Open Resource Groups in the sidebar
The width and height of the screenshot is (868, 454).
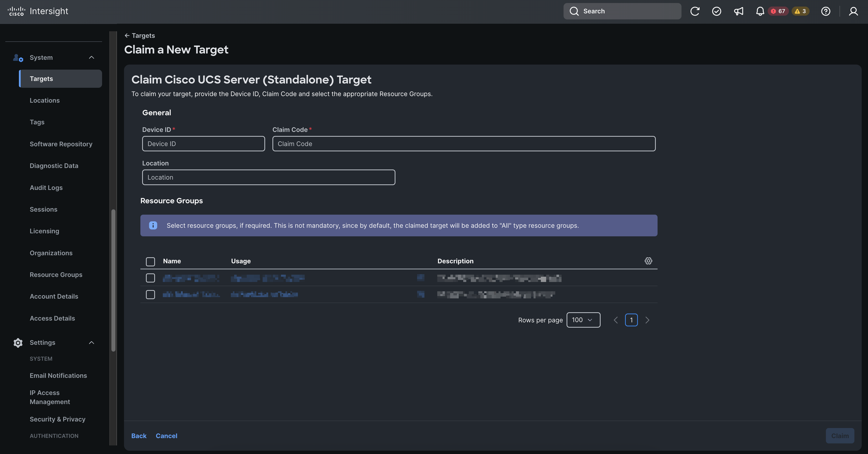(x=56, y=275)
